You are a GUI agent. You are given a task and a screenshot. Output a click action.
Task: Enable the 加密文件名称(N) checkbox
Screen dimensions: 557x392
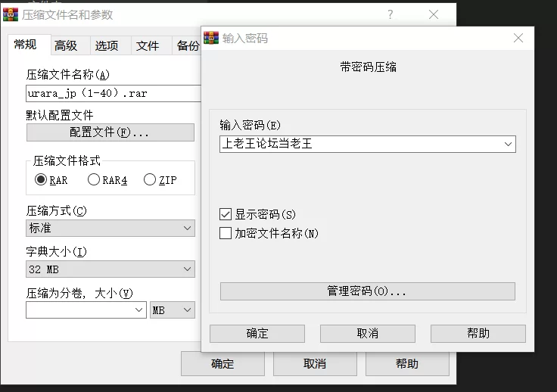226,233
